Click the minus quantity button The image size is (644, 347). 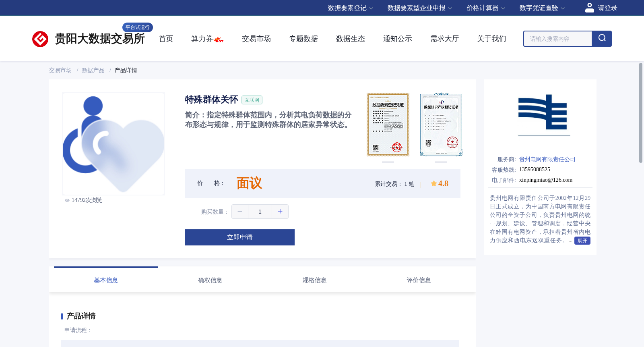coord(240,212)
